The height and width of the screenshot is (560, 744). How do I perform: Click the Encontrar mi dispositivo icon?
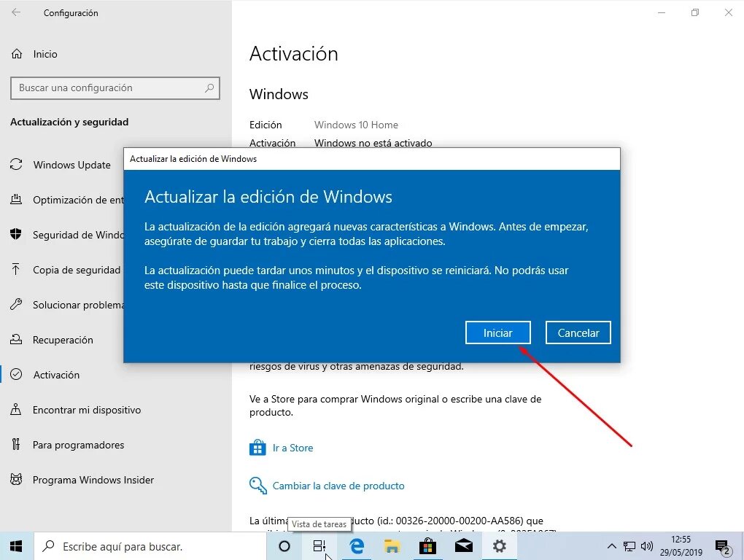(x=16, y=409)
